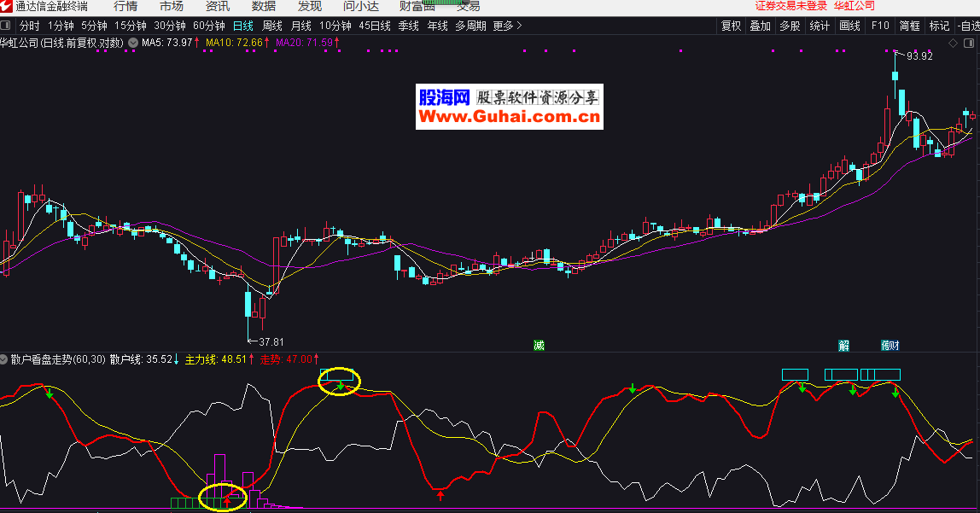Viewport: 980px width, 513px height.
Task: Click the 通达信 app logo icon
Action: click(7, 6)
